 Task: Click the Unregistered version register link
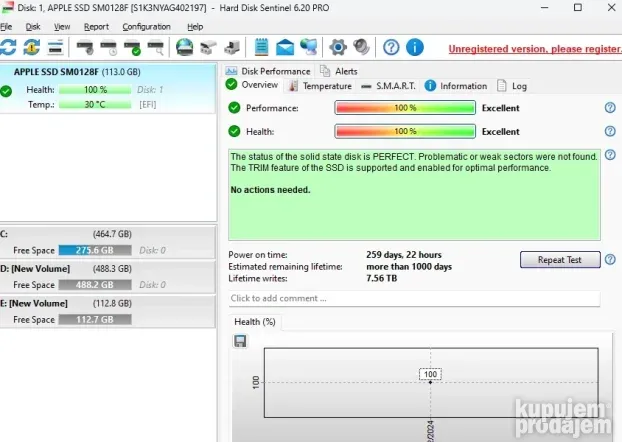535,49
